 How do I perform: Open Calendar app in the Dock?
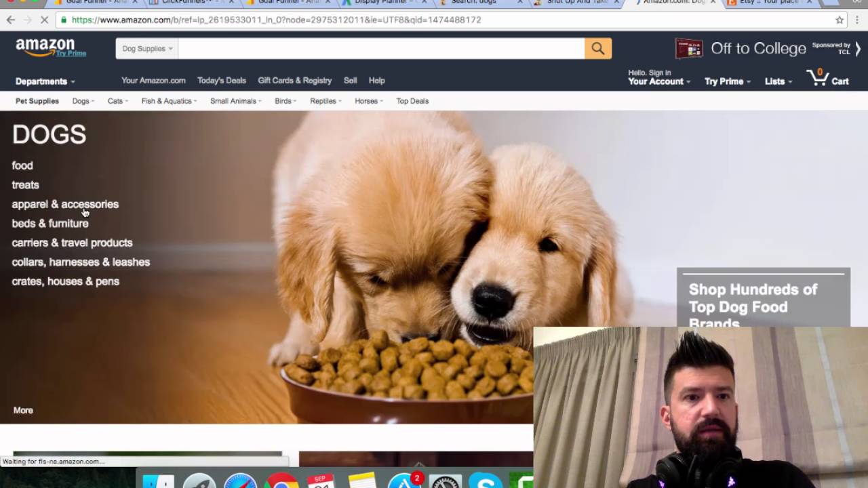pyautogui.click(x=321, y=481)
